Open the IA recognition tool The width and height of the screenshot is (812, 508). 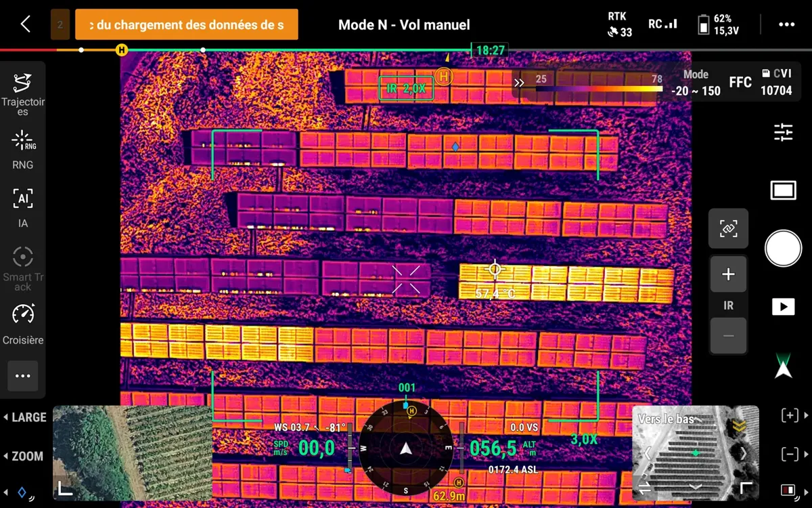pyautogui.click(x=23, y=208)
